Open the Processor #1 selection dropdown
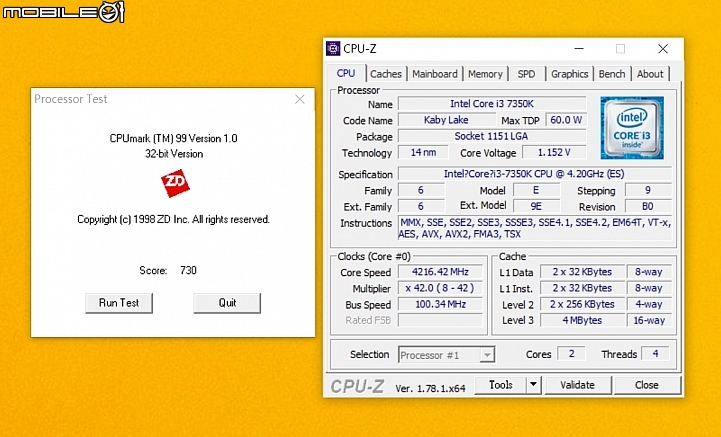Image resolution: width=721 pixels, height=437 pixels. click(446, 355)
